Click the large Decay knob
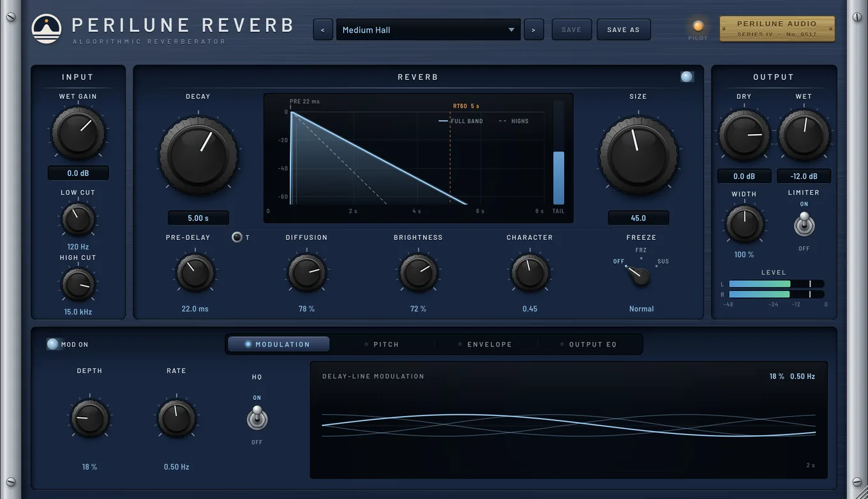868x499 pixels. tap(198, 154)
